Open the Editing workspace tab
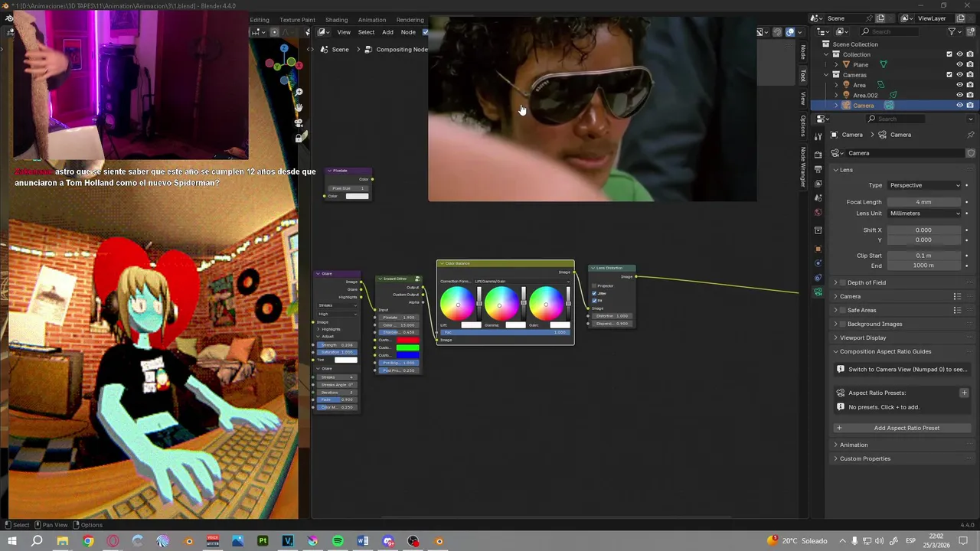 [260, 20]
